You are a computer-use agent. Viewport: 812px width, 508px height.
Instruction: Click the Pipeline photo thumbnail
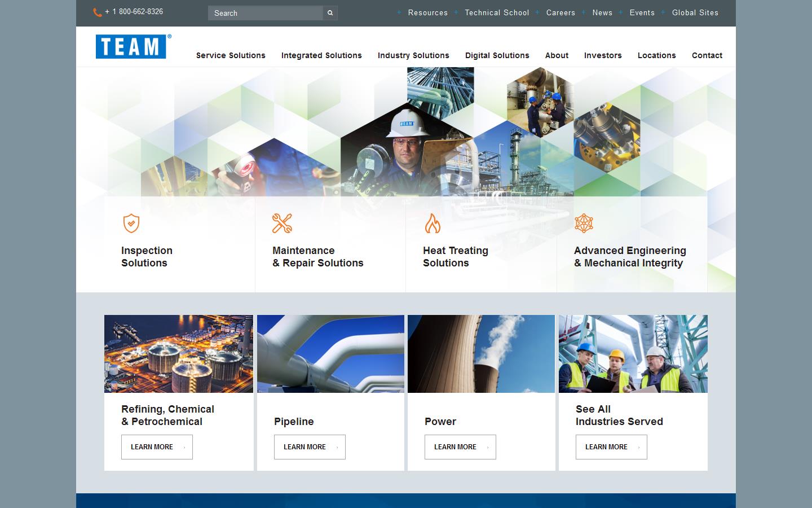[x=330, y=353]
